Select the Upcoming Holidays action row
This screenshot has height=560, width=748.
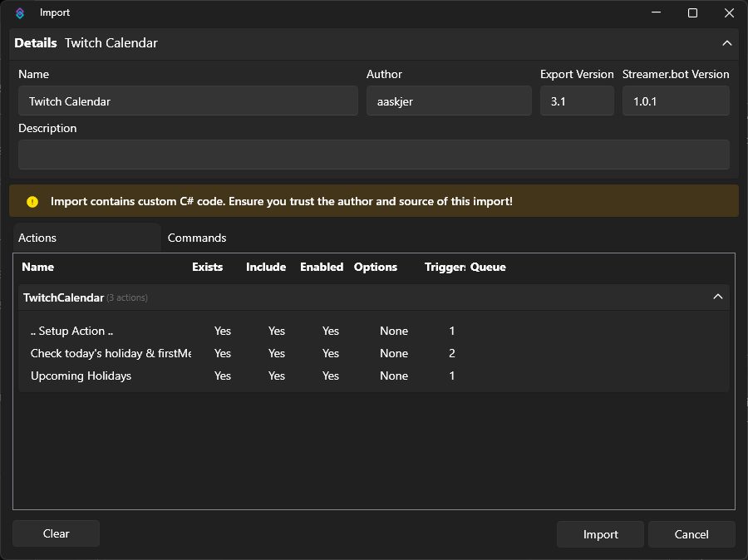(81, 376)
